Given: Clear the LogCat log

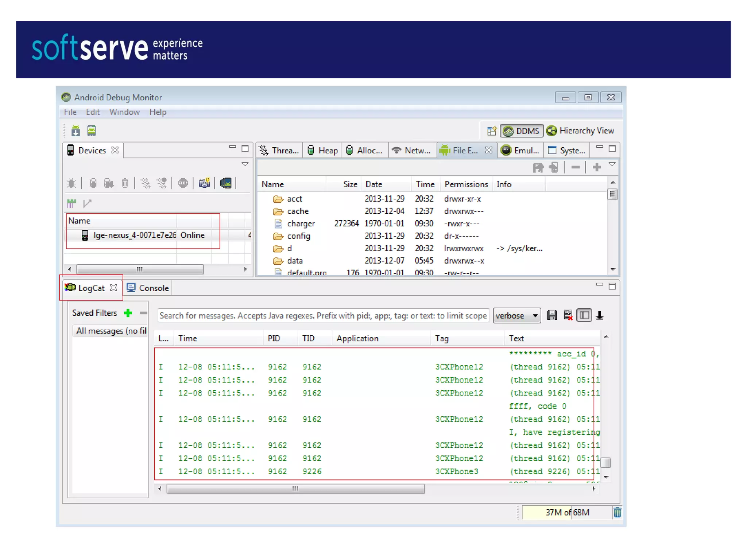Looking at the screenshot, I should point(568,315).
